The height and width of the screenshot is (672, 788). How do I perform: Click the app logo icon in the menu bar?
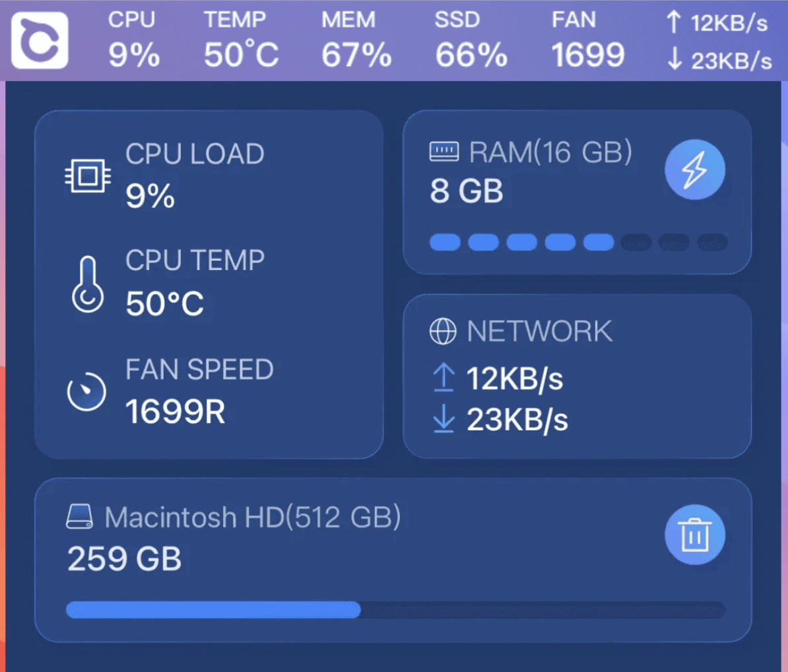[40, 40]
